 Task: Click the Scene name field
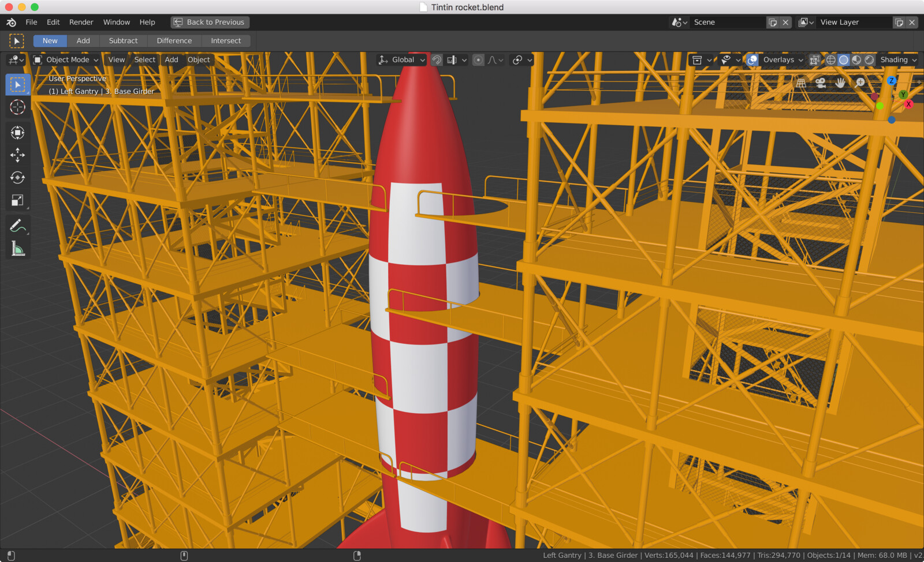click(x=728, y=22)
